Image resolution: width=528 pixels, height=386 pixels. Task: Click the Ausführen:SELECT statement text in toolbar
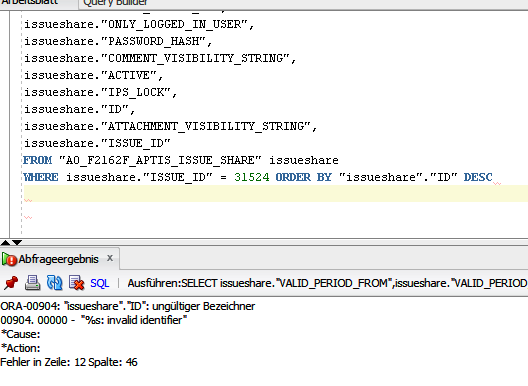click(327, 283)
